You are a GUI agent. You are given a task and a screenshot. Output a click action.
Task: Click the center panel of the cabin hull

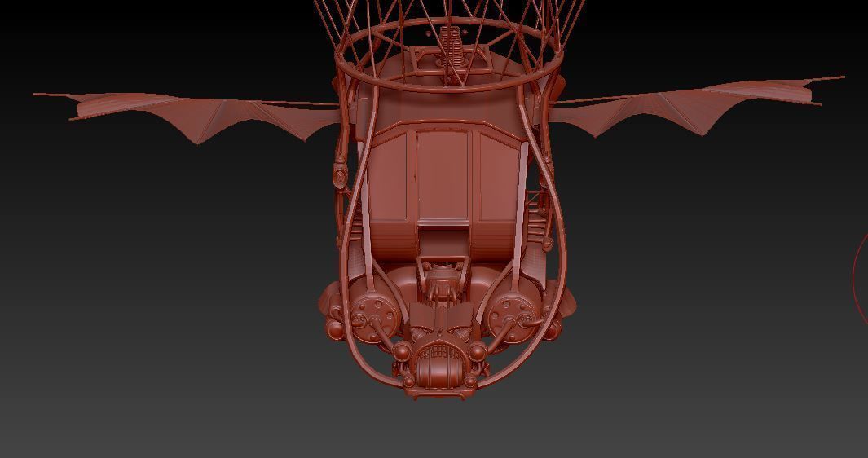[443, 175]
